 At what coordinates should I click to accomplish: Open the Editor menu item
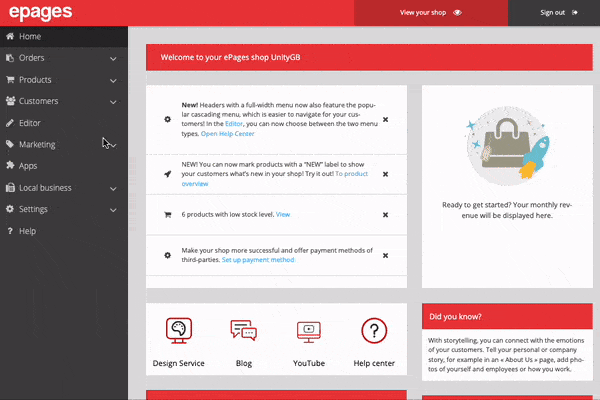[x=64, y=123]
